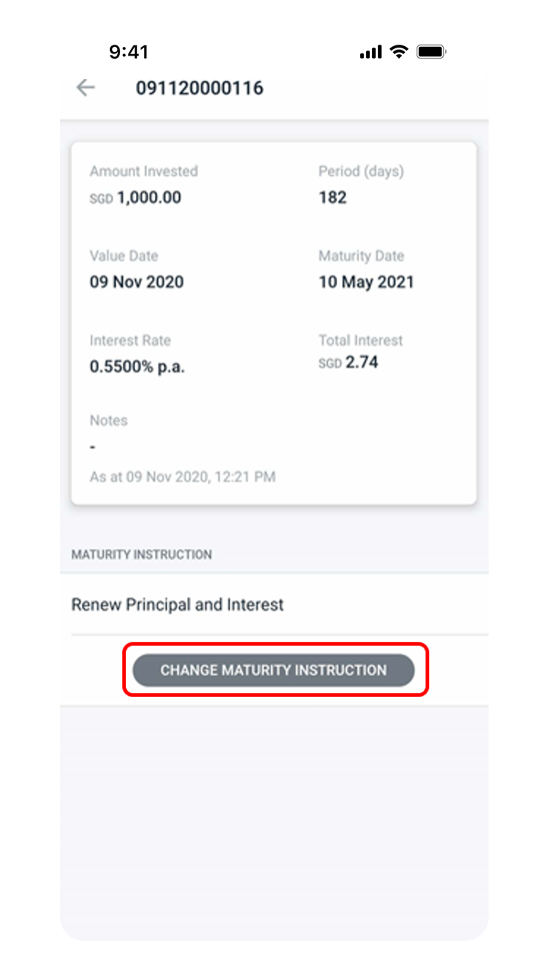Select Renew Principal and Interest row

pos(274,605)
